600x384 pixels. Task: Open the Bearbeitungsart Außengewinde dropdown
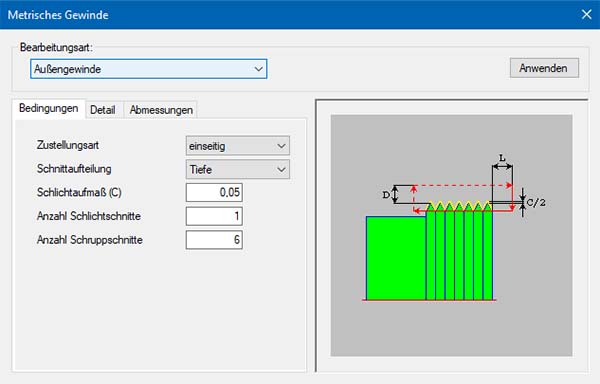click(148, 69)
